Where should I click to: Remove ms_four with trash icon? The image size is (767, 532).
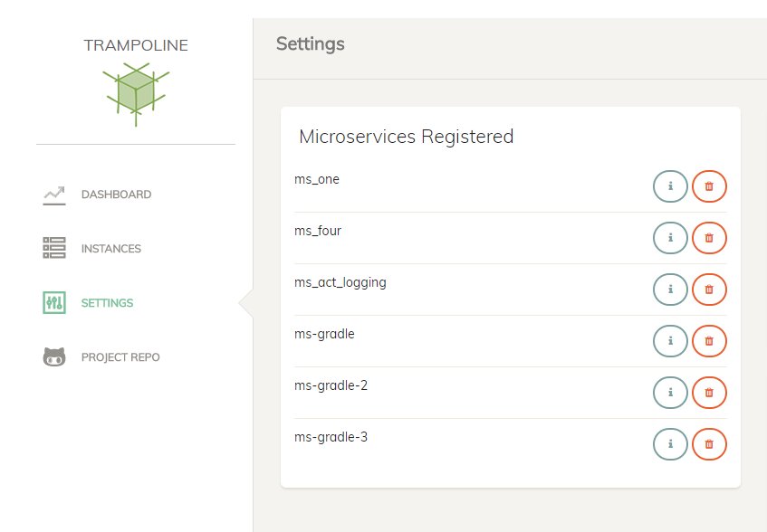click(709, 238)
